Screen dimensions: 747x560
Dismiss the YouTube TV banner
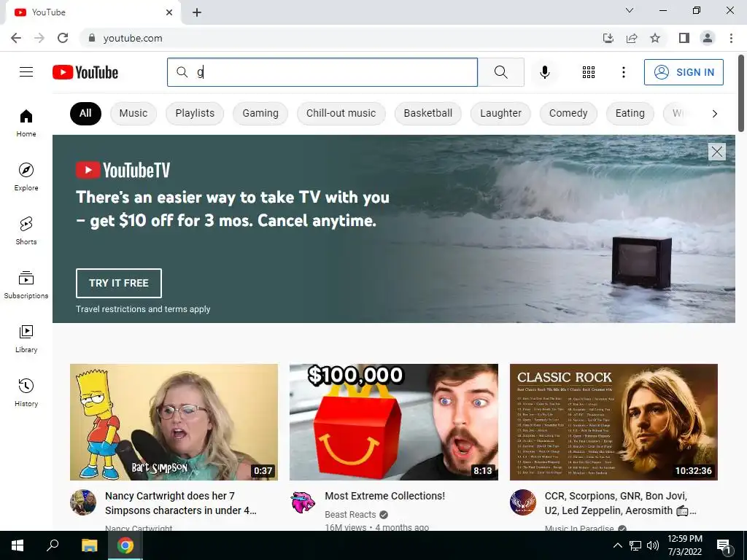[716, 152]
